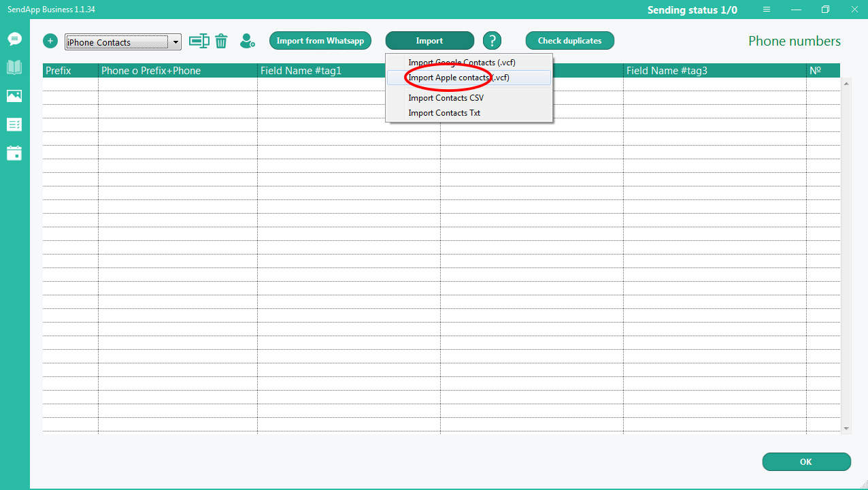This screenshot has width=868, height=490.
Task: Minimize the SendApp window
Action: [x=796, y=10]
